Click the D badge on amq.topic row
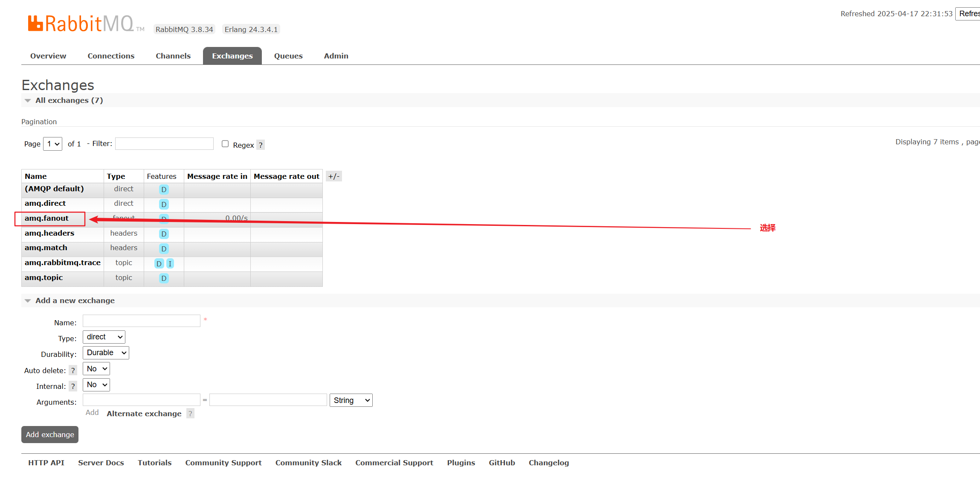980x502 pixels. tap(164, 278)
